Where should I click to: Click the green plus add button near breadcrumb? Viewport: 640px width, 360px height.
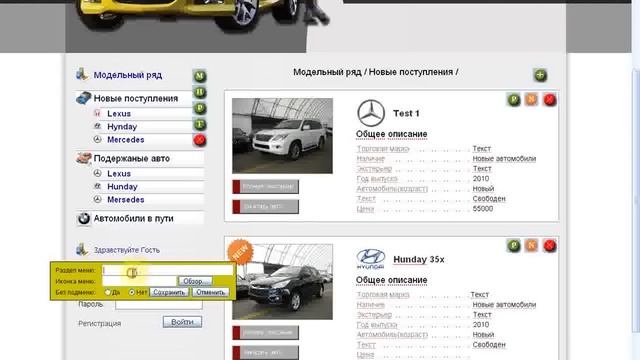540,75
